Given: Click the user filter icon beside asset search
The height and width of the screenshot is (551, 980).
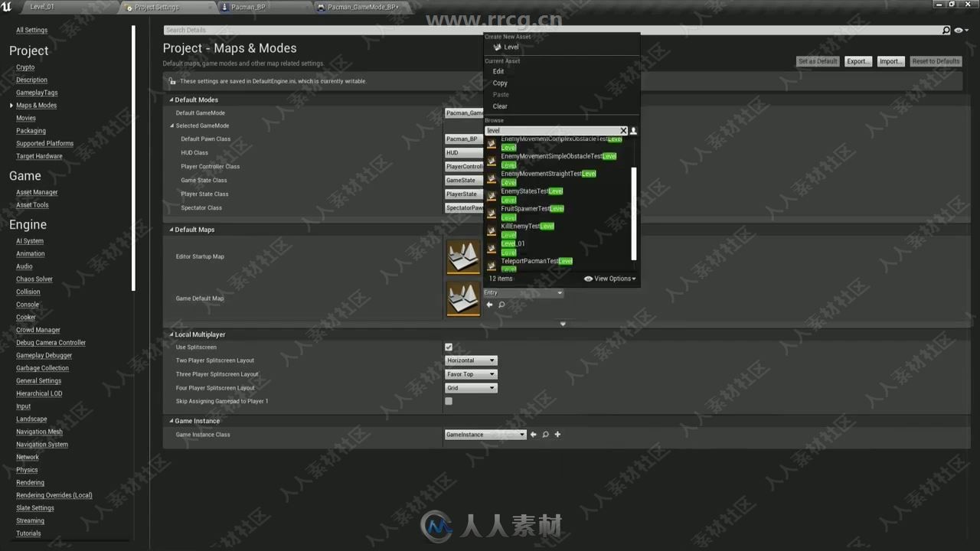Looking at the screenshot, I should pyautogui.click(x=633, y=131).
